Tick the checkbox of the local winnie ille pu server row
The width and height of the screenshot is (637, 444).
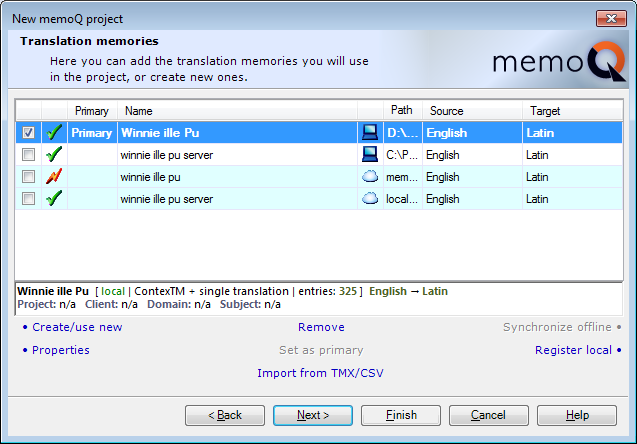pos(28,154)
